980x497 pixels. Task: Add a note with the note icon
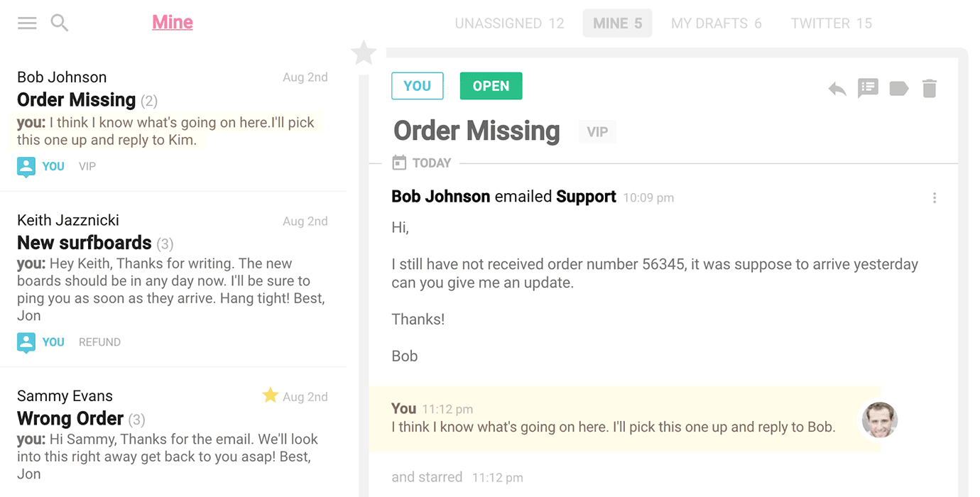[868, 88]
